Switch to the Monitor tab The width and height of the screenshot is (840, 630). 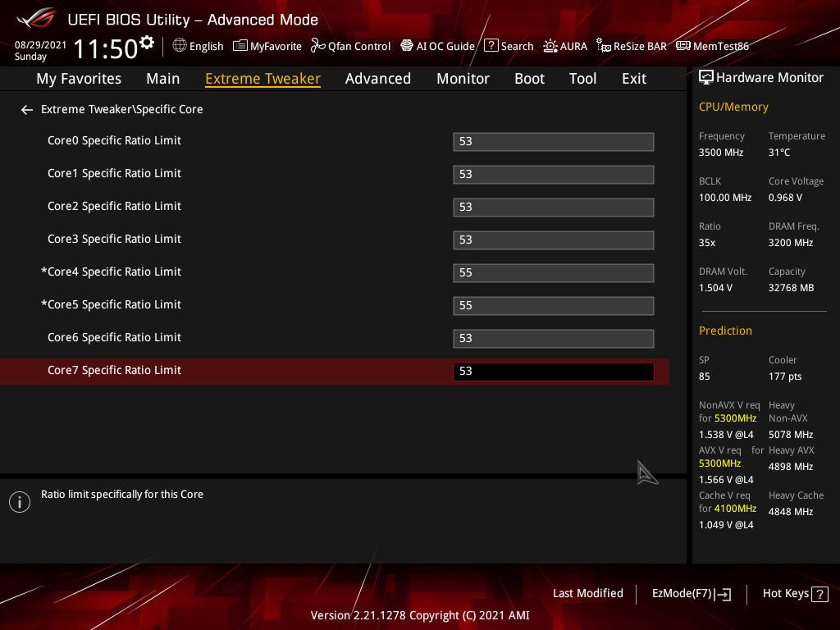(463, 79)
